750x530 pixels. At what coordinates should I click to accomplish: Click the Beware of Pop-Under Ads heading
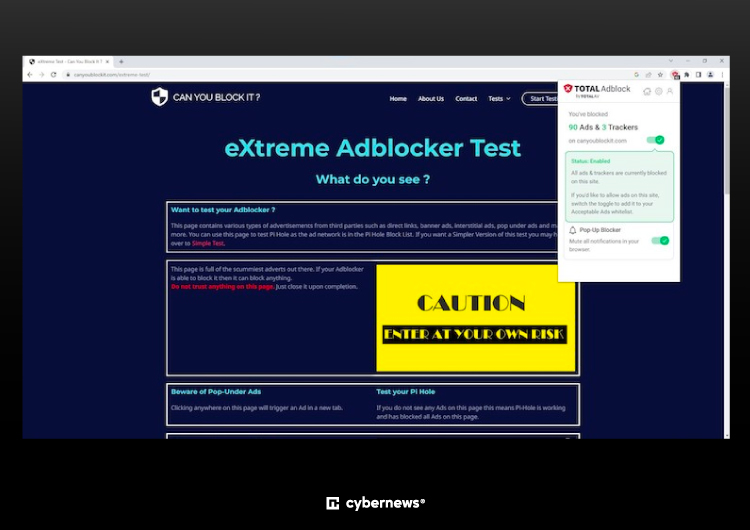(216, 392)
